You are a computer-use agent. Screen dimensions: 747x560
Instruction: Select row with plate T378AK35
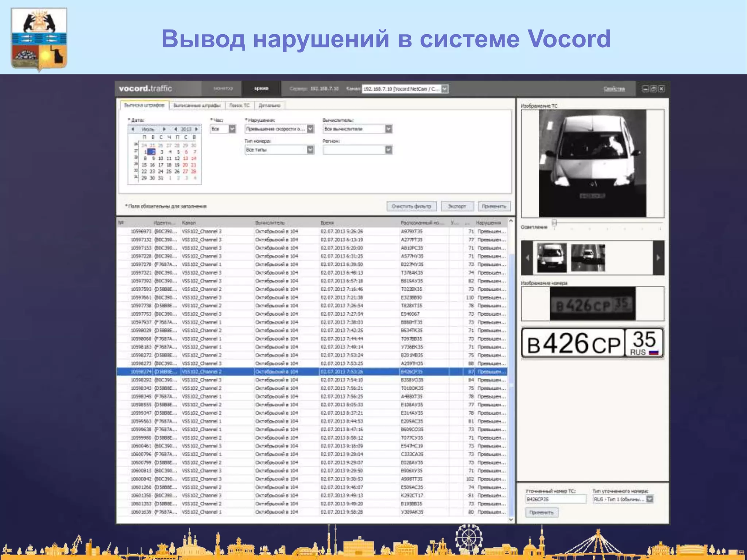click(312, 273)
